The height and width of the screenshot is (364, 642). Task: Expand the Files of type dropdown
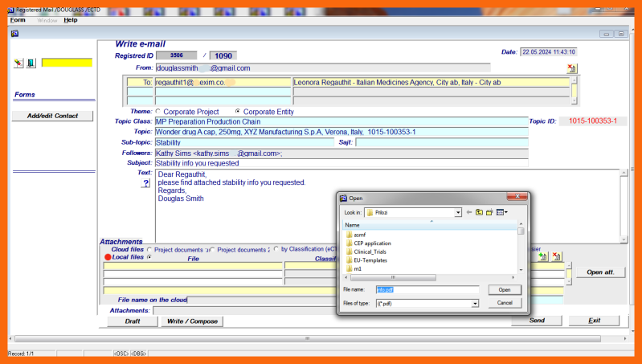click(475, 303)
